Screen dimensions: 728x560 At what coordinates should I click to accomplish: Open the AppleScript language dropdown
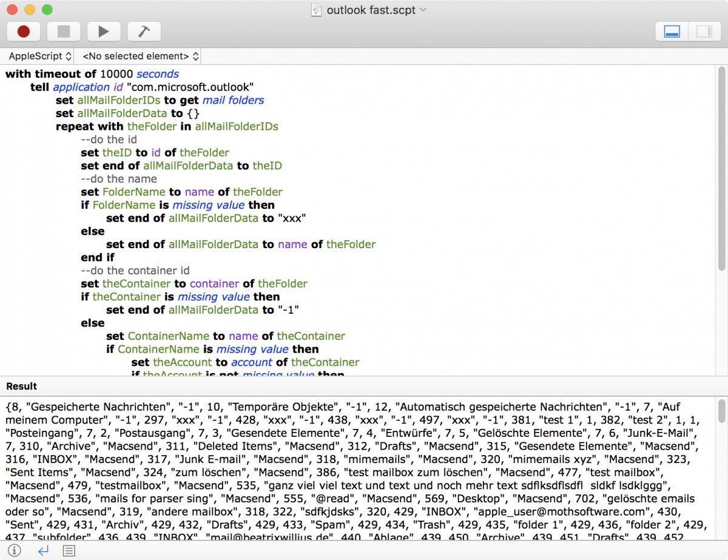(x=40, y=56)
